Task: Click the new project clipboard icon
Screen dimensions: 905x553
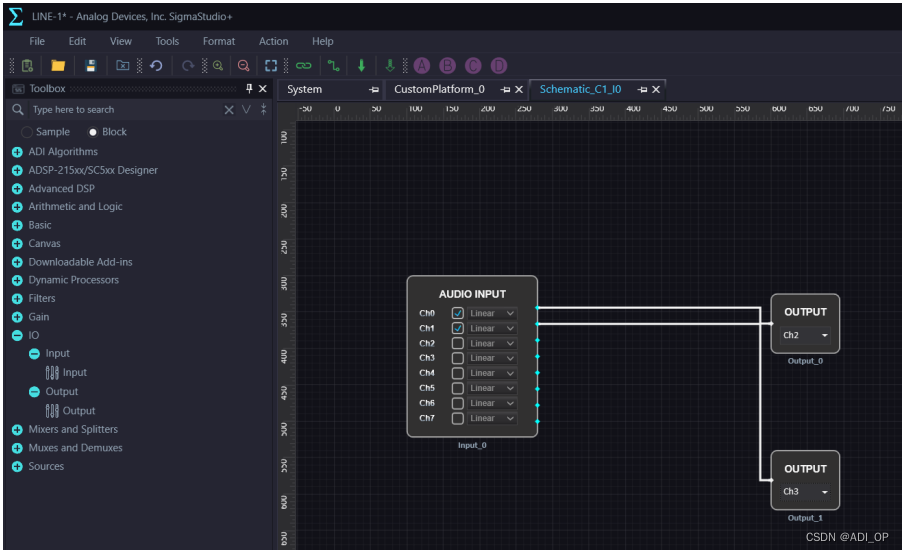Action: pyautogui.click(x=27, y=66)
